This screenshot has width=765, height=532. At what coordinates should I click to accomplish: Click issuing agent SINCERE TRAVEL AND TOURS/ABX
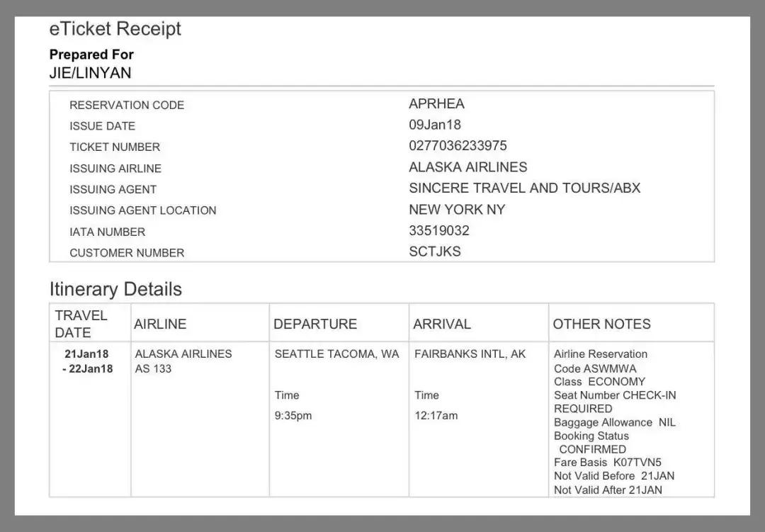click(x=524, y=188)
